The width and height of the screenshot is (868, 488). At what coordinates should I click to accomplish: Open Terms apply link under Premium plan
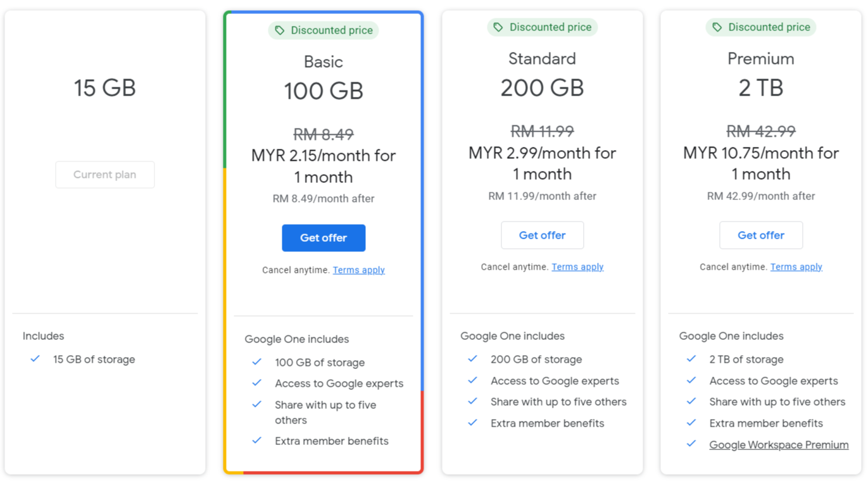pos(796,267)
